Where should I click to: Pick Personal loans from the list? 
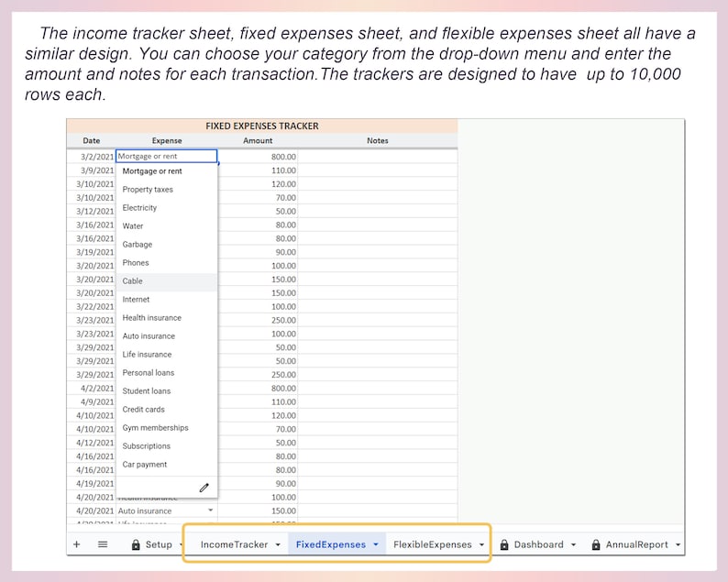(167, 373)
